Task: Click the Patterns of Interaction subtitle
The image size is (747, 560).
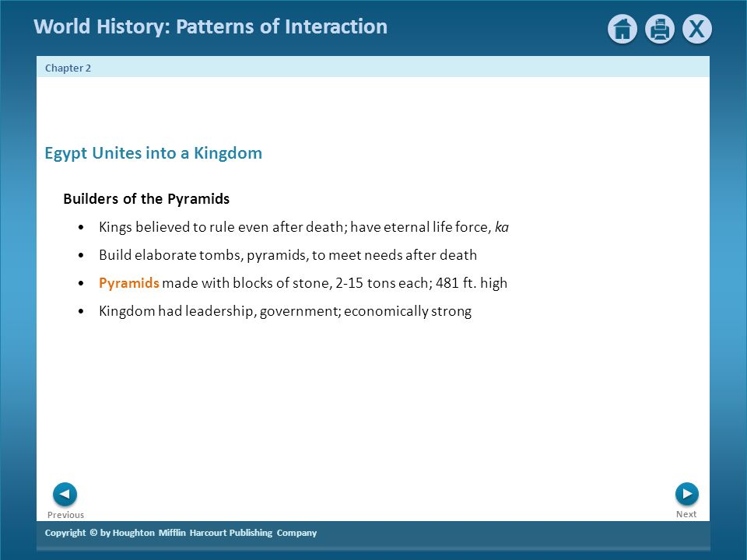Action: pyautogui.click(x=282, y=26)
